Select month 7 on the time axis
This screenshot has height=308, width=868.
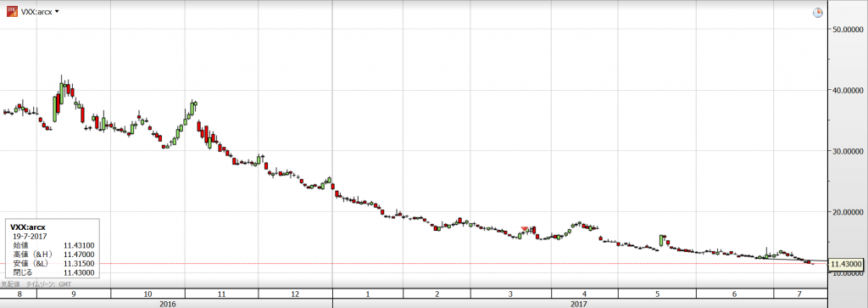[x=799, y=294]
